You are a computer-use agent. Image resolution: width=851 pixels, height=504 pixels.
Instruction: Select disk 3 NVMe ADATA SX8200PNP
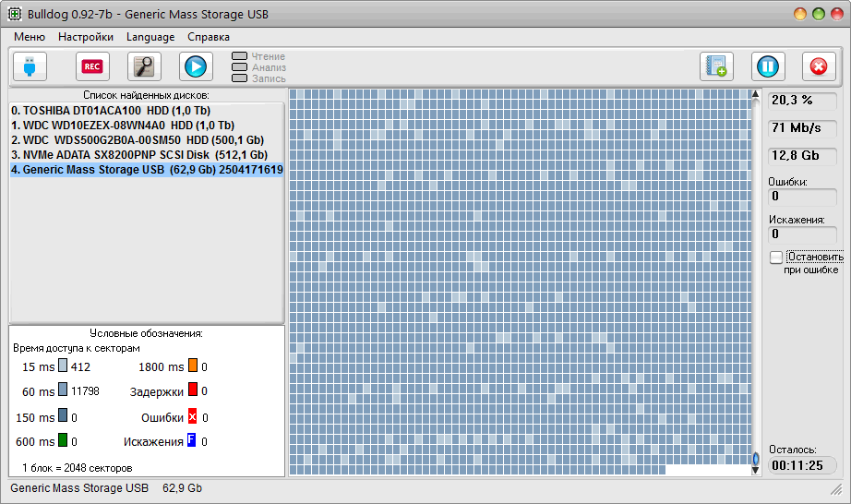tap(147, 155)
